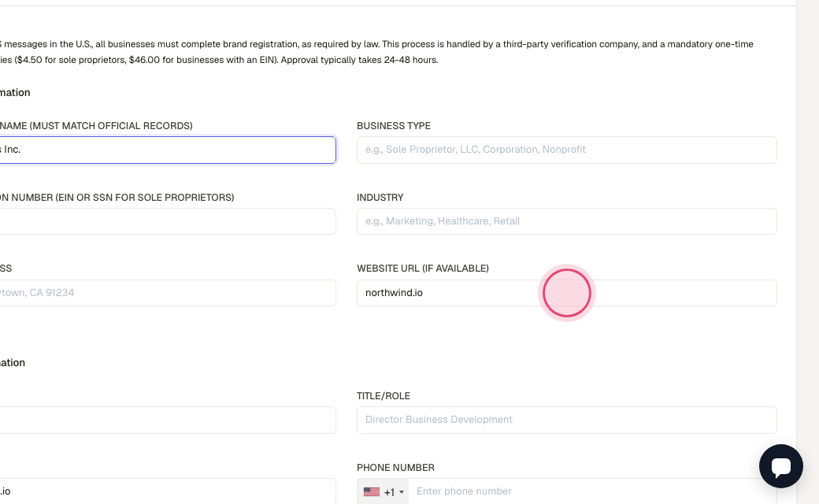Open the chat support bubble icon
The image size is (819, 504).
click(x=781, y=466)
